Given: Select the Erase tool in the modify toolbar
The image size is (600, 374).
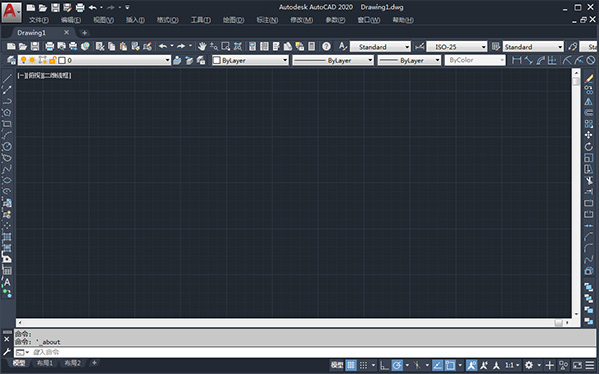Looking at the screenshot, I should [589, 79].
